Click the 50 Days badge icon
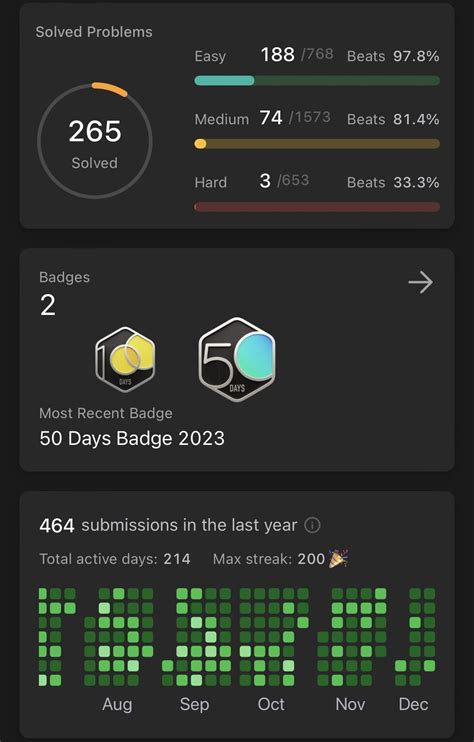Screen dimensions: 474x742 pyautogui.click(x=237, y=359)
